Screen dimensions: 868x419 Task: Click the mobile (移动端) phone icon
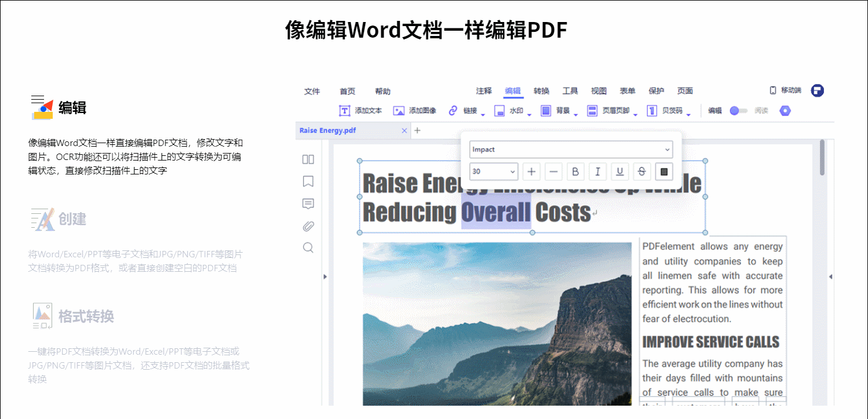click(x=772, y=90)
